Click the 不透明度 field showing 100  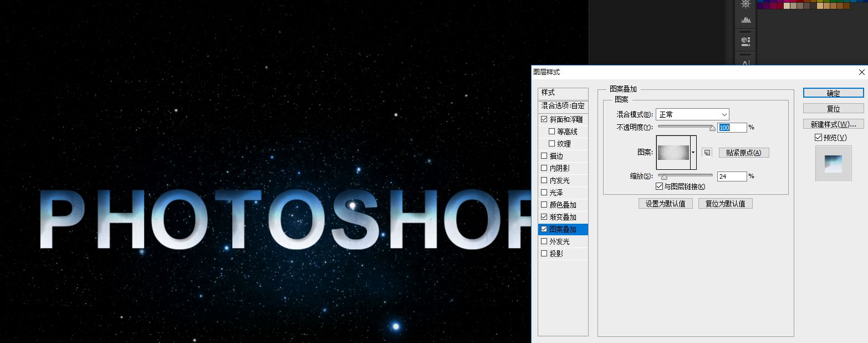tap(732, 128)
